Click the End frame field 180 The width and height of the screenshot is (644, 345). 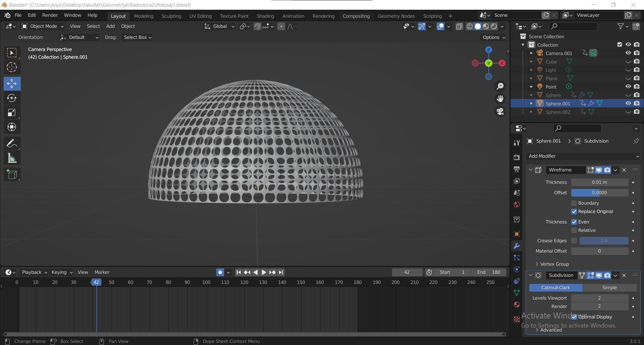tap(489, 272)
